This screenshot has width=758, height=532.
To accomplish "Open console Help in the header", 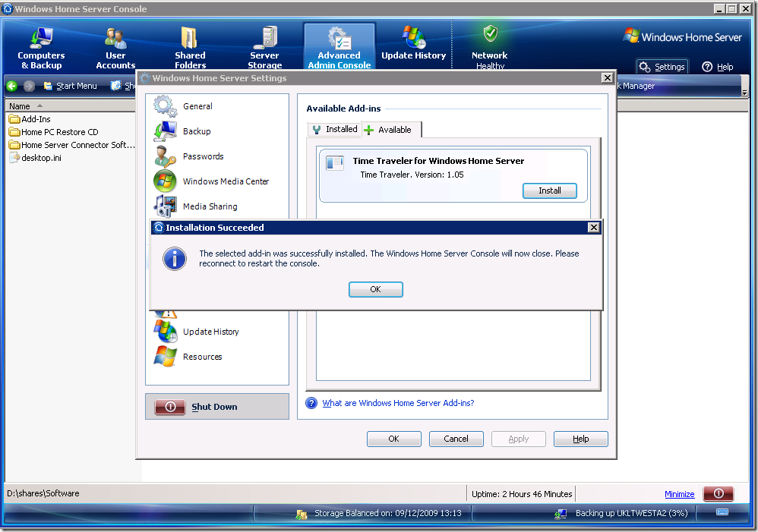I will [718, 67].
